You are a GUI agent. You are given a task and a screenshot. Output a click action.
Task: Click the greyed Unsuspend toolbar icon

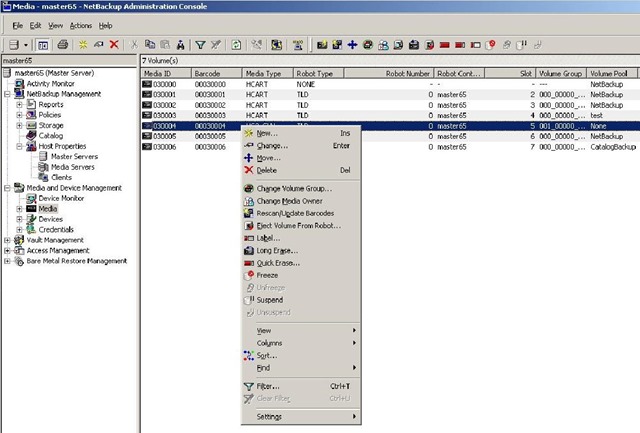coord(538,44)
